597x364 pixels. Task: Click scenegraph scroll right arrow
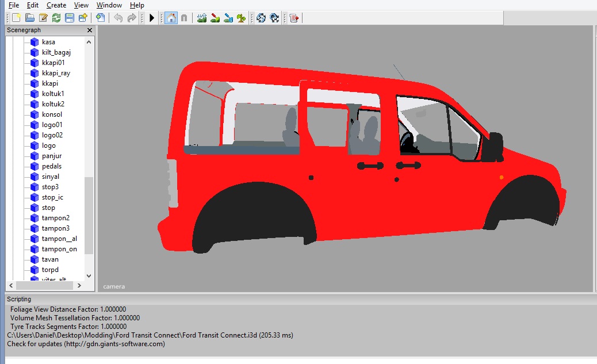[79, 286]
